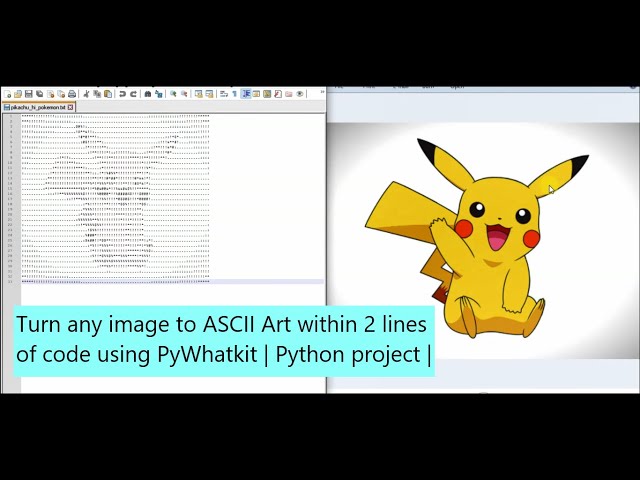Click the Copy toolbar icon
The image size is (640, 480).
point(97,94)
